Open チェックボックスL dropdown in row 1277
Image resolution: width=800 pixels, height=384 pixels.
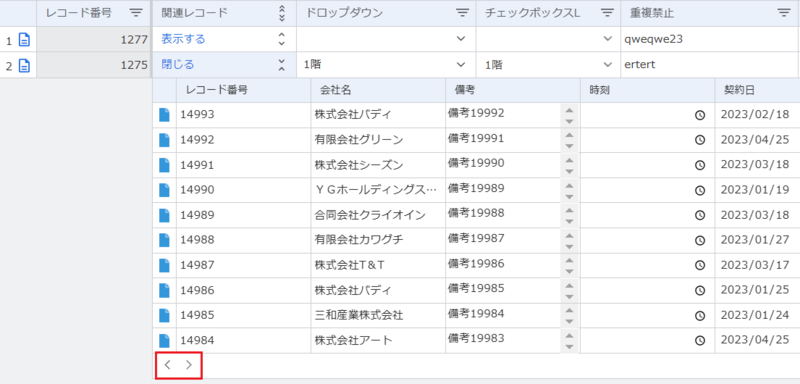tap(548, 39)
